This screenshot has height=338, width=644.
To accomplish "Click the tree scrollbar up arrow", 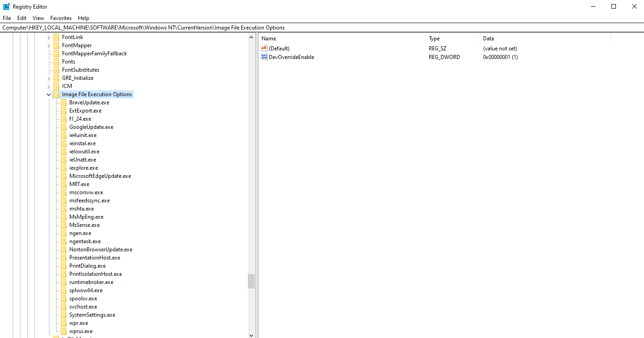I will click(252, 37).
